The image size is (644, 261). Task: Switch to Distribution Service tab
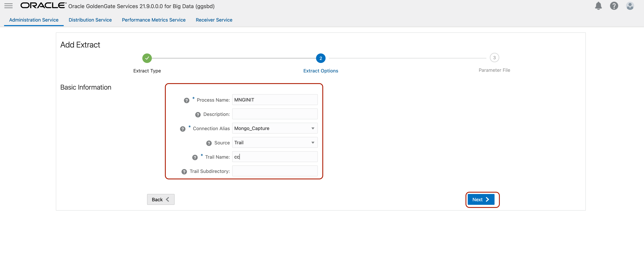point(90,20)
